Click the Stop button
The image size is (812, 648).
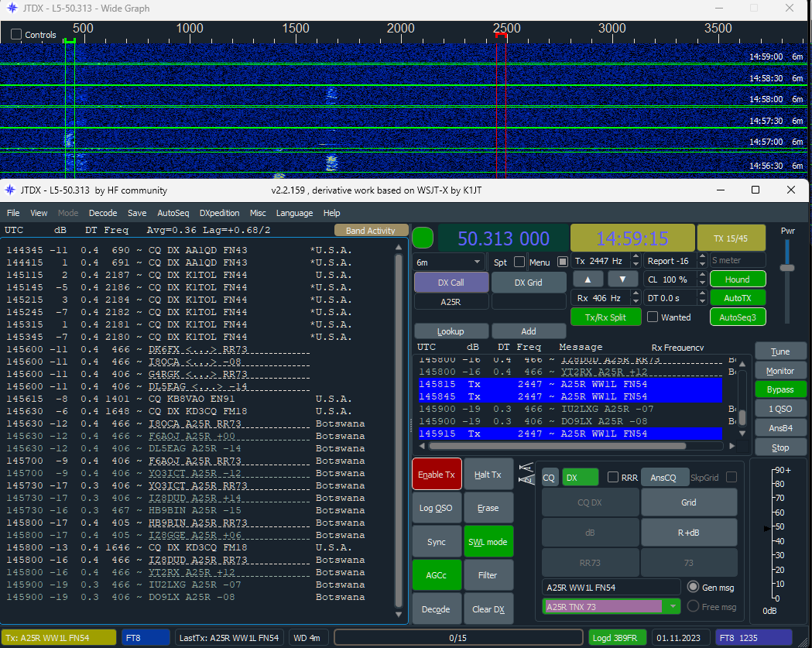[x=780, y=447]
